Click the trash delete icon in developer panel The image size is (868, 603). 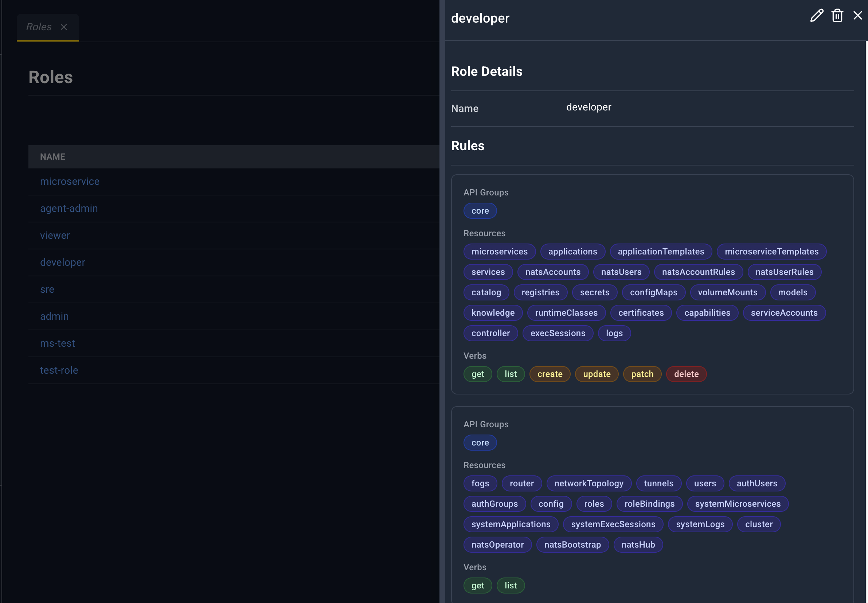pos(837,15)
